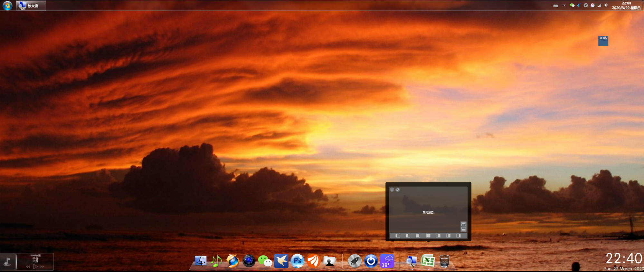Open Photoshop from the dock
The width and height of the screenshot is (644, 272).
(x=298, y=261)
